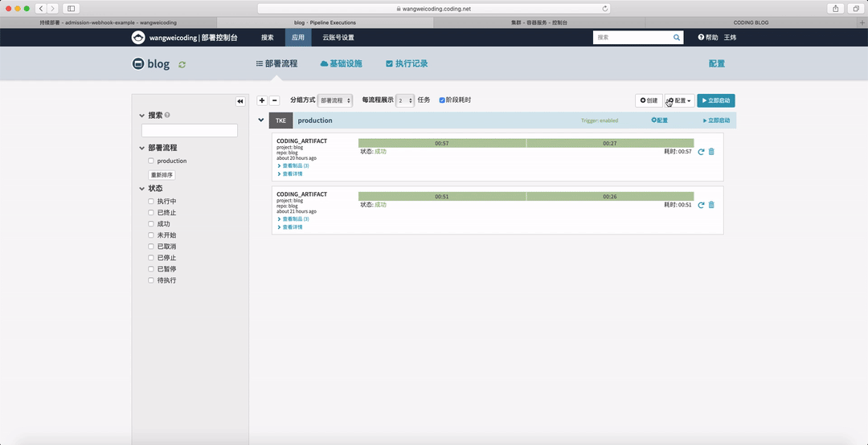
Task: Open 云账号设置 in the nav bar
Action: coord(338,38)
